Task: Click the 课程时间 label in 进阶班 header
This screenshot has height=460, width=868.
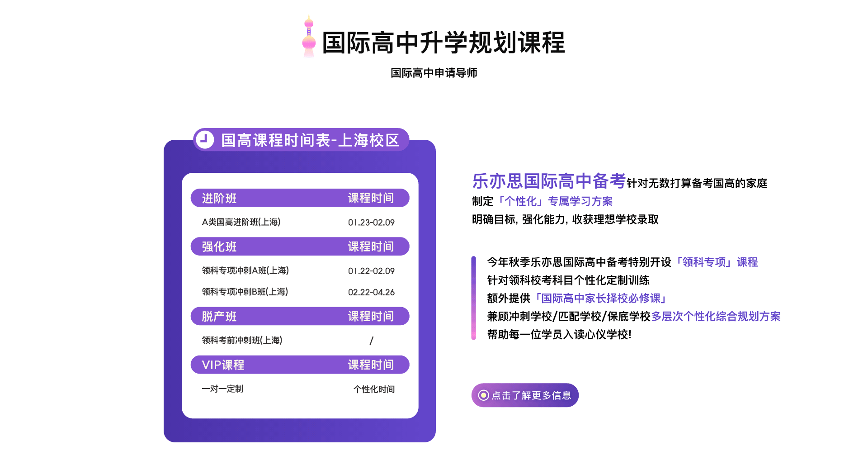Action: click(x=371, y=198)
